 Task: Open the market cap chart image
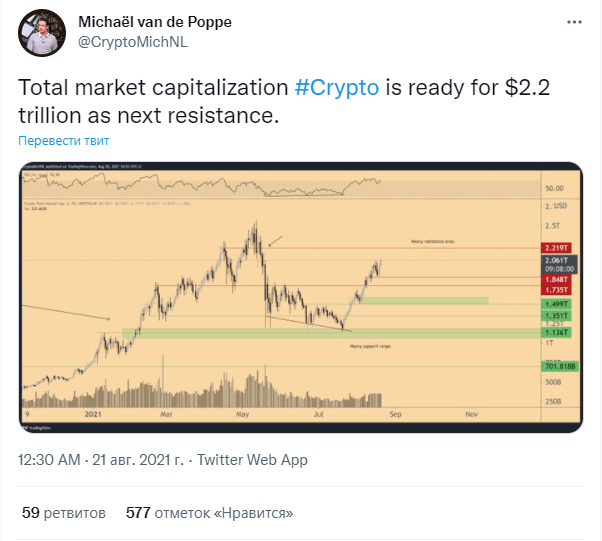point(301,297)
